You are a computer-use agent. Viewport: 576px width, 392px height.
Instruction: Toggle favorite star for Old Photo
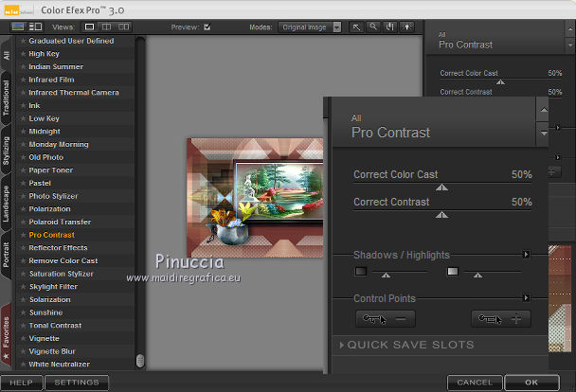23,157
